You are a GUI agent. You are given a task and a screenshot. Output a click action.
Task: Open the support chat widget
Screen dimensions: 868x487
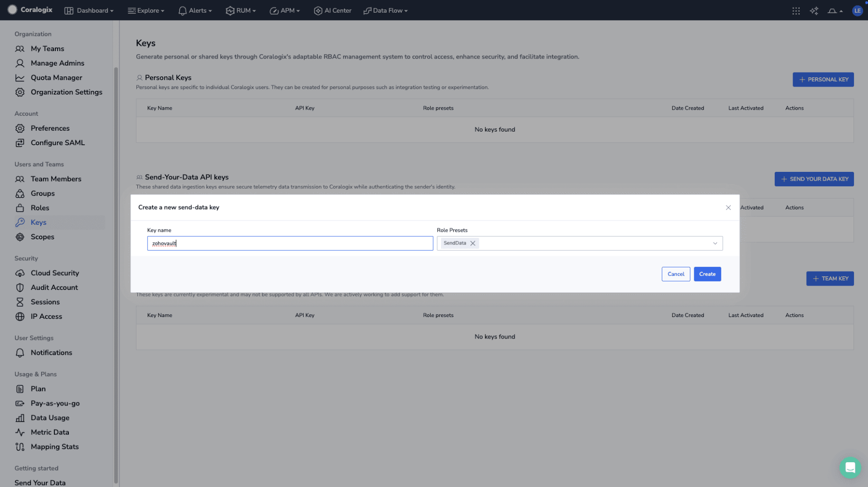tap(849, 467)
